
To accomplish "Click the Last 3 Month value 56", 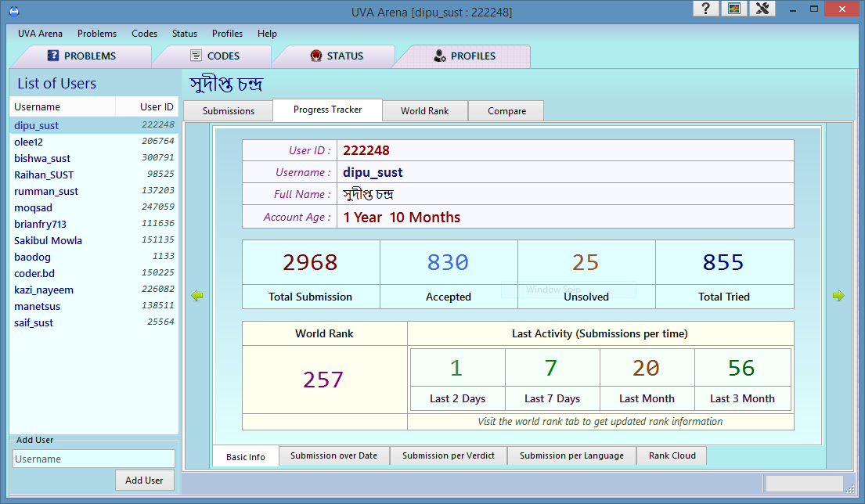I will pos(741,368).
